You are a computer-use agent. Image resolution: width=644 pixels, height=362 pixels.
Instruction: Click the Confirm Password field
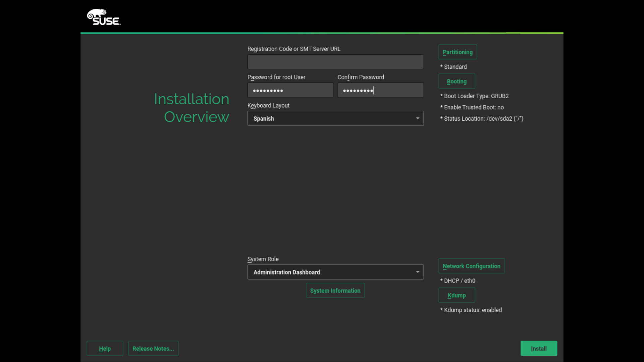pos(380,90)
